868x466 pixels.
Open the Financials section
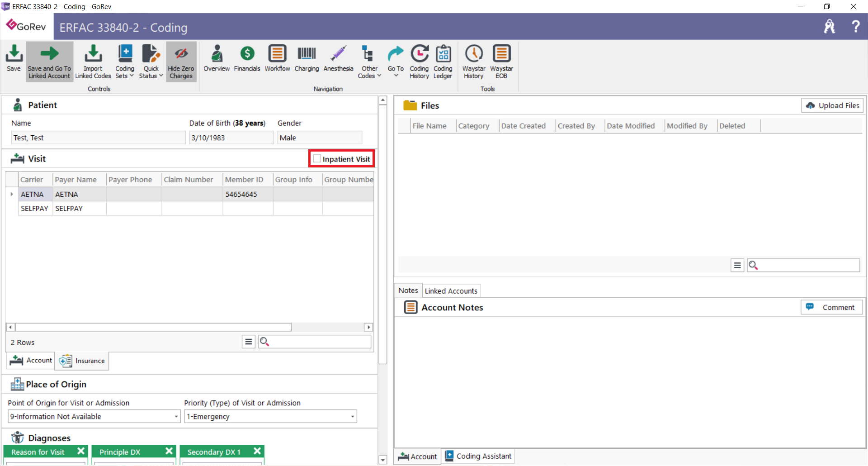coord(247,58)
